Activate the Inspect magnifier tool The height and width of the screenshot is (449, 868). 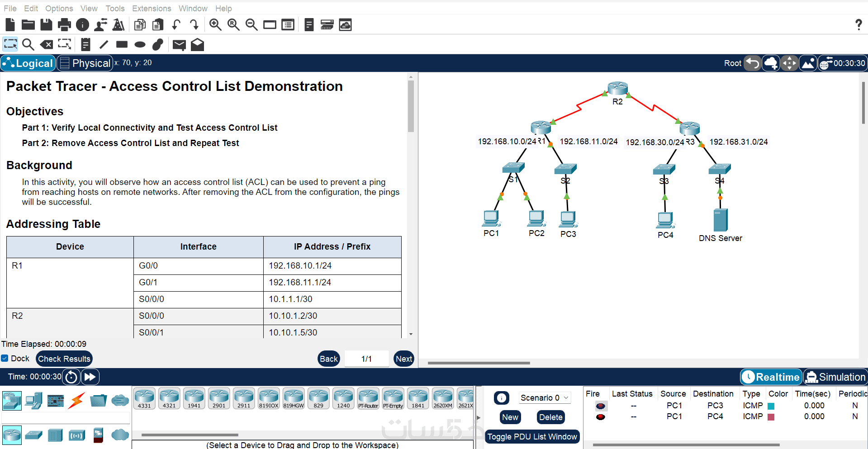28,44
